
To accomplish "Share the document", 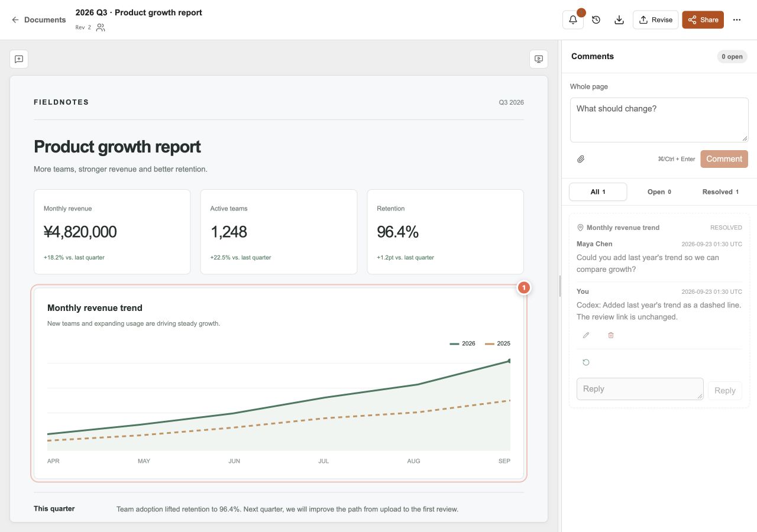I will pyautogui.click(x=703, y=20).
